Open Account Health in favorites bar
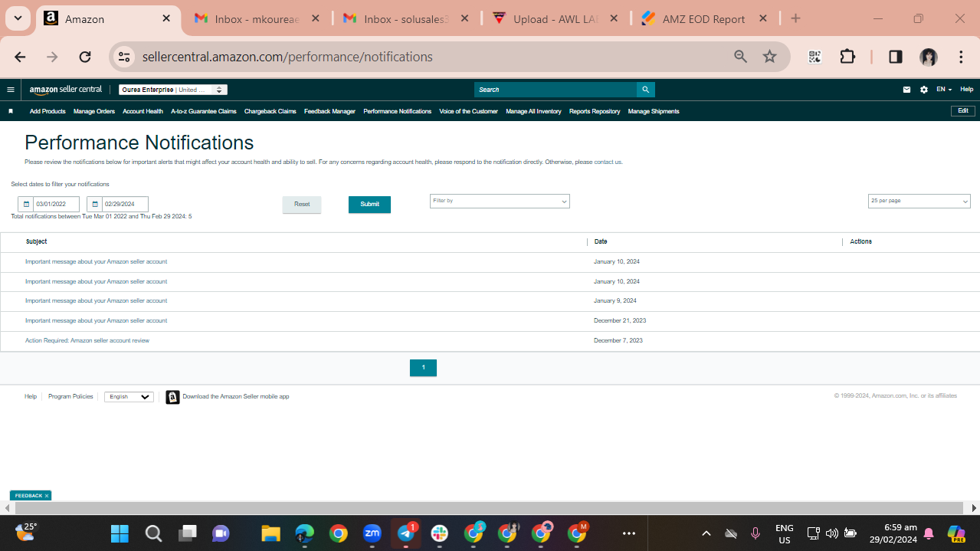Screen dimensions: 980x551 [x=143, y=111]
